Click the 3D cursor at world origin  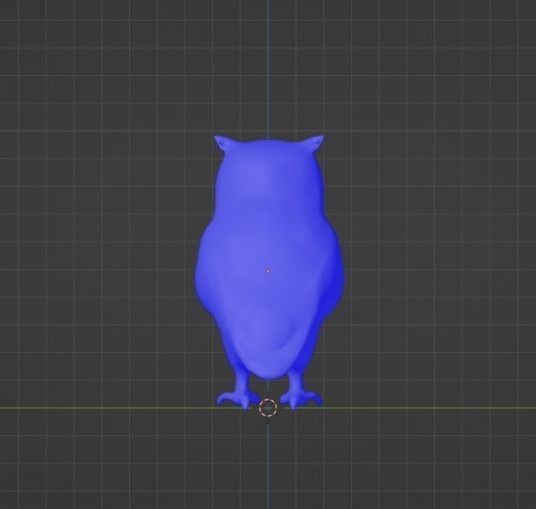(x=268, y=408)
